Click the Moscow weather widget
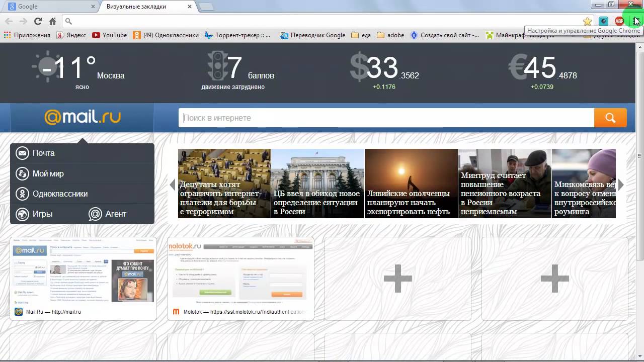 click(x=78, y=71)
